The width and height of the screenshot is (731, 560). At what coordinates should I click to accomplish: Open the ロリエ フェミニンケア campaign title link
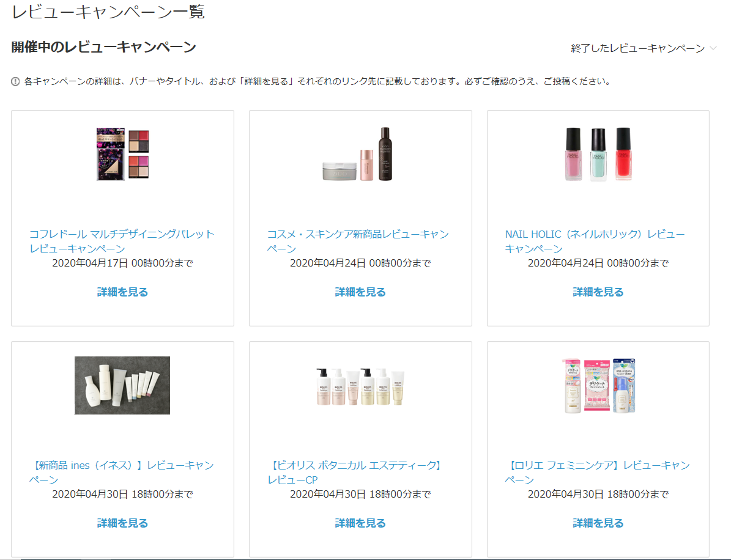coord(598,472)
